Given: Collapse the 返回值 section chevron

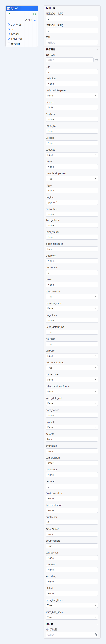Looking at the screenshot, I should [x=97, y=624].
